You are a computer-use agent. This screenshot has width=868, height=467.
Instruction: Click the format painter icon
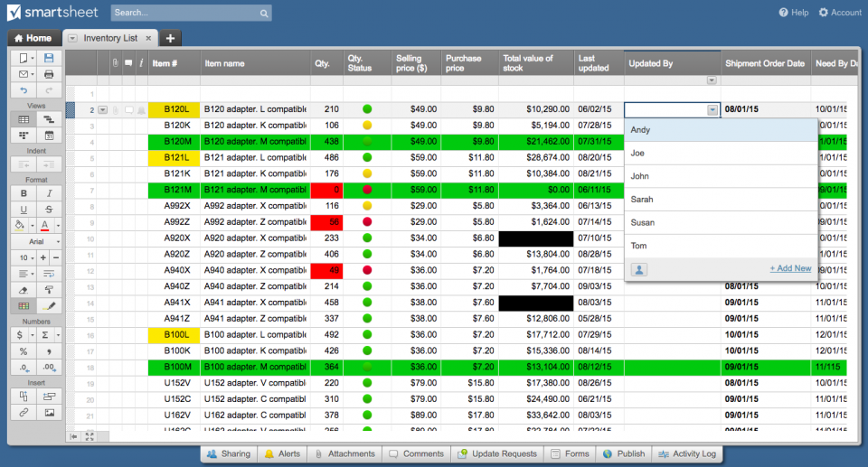[x=49, y=290]
